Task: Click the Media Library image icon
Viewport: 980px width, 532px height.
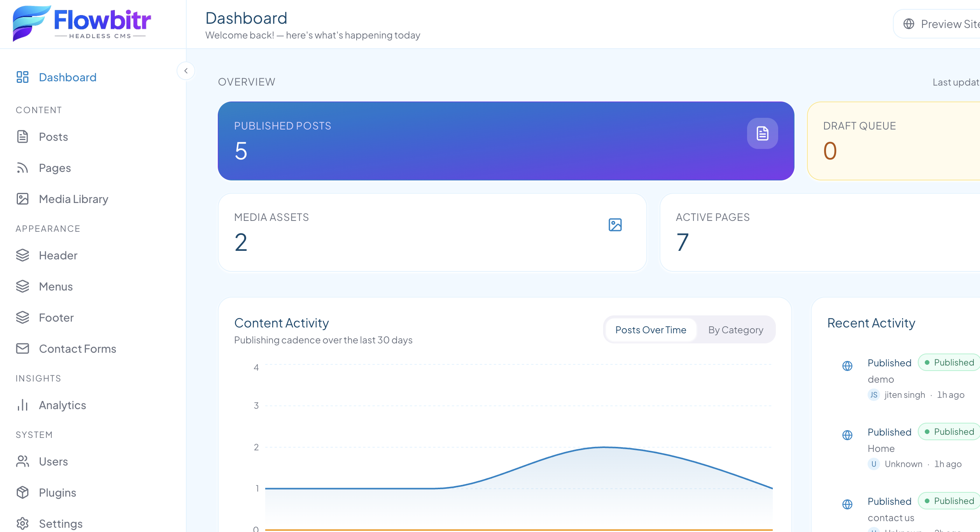Action: tap(23, 199)
